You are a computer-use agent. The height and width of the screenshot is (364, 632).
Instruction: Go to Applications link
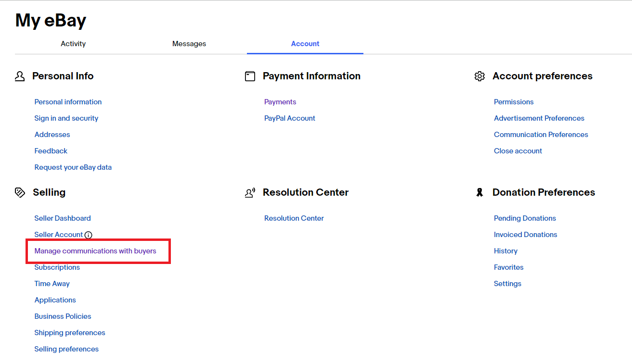tap(55, 300)
